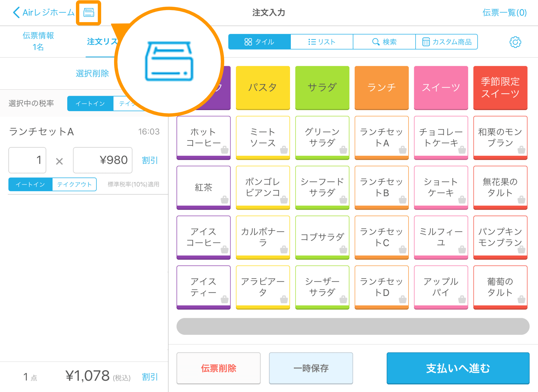This screenshot has height=392, width=538.
Task: Click the gray horizontal scrollbar below tiles
Action: click(353, 326)
